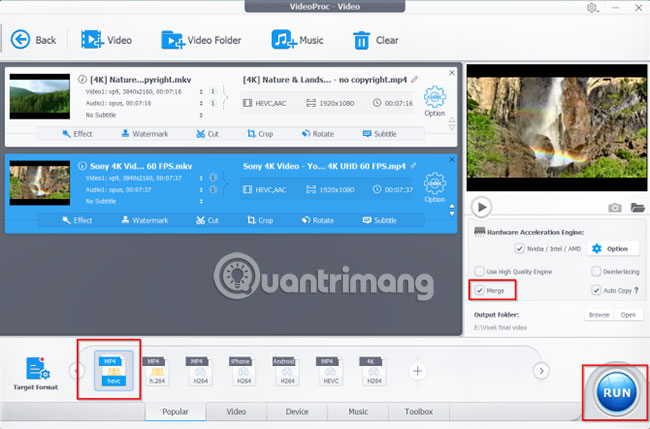
Task: Open Effect for Sony 4K video
Action: (x=77, y=220)
